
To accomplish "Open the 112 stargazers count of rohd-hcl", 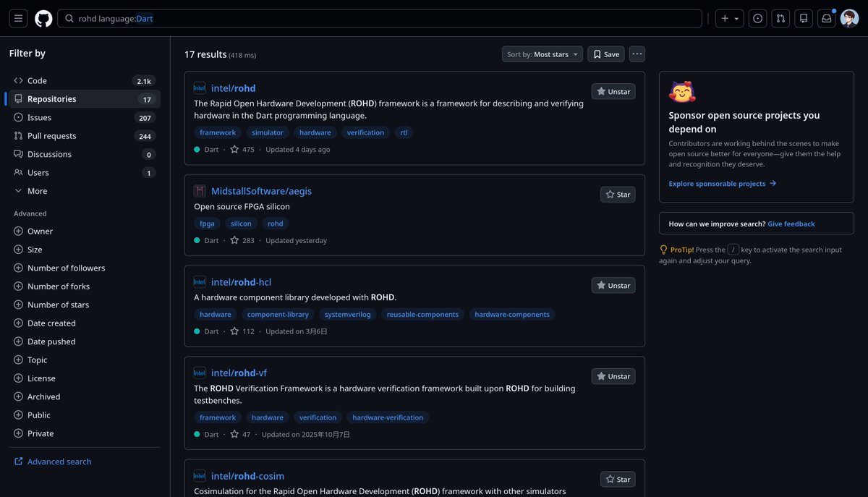I will tap(242, 331).
